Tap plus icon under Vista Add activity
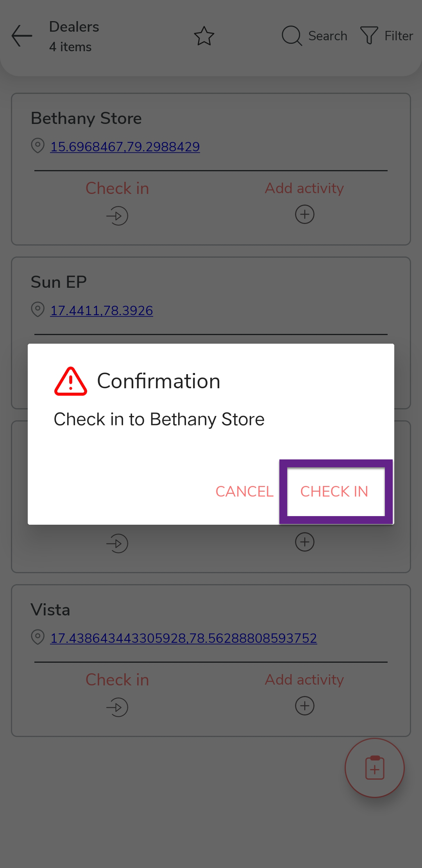The image size is (422, 868). (x=305, y=706)
